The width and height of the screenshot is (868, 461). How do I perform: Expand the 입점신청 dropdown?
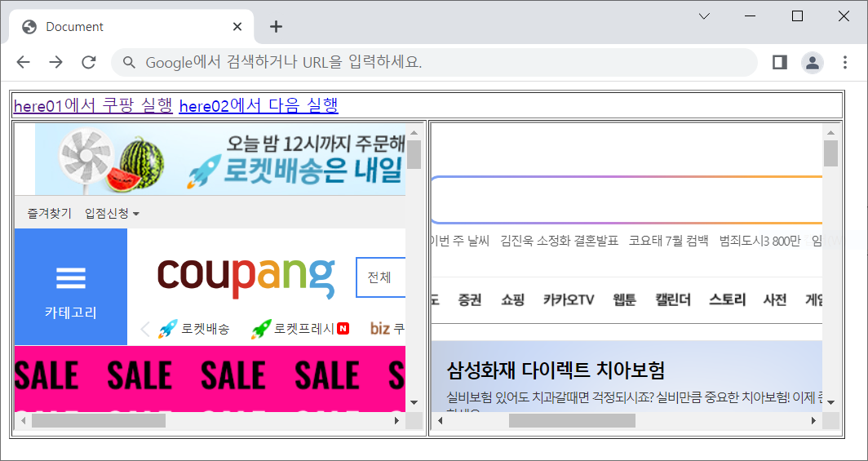112,213
